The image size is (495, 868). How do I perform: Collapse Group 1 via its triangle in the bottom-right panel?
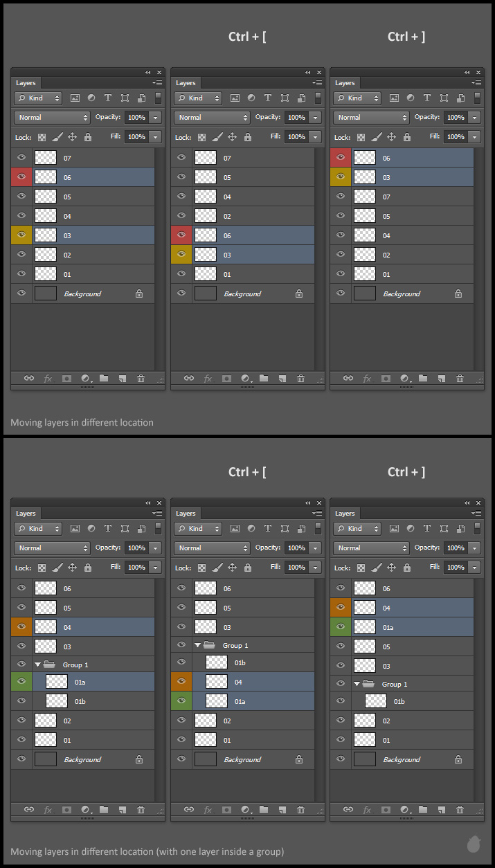point(357,684)
